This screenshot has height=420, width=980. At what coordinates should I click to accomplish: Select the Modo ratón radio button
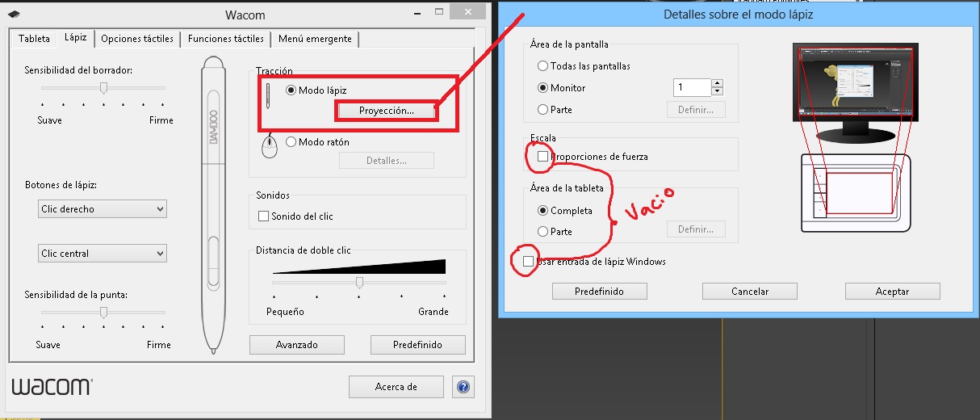(x=291, y=142)
